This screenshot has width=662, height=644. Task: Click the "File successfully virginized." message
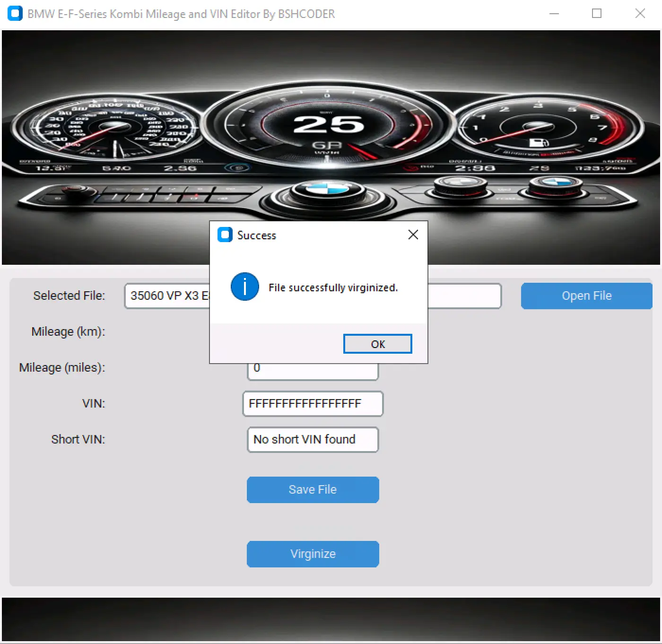[x=333, y=288]
